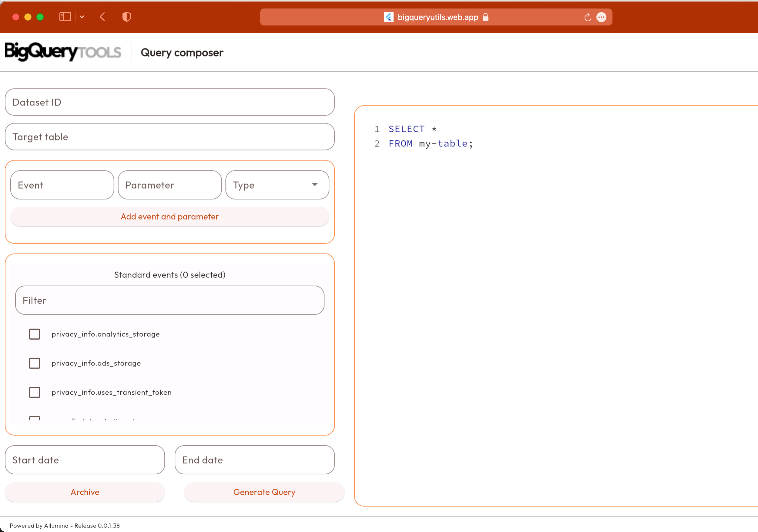
Task: Reload the page with the refresh icon
Action: click(x=587, y=17)
